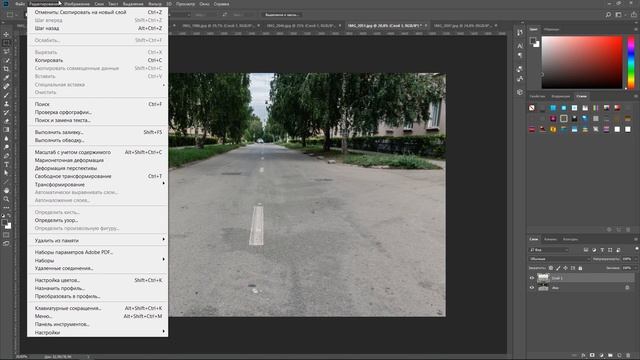Choose Настройка цветов menu entry
Viewport: 640px width, 360px height.
click(98, 280)
